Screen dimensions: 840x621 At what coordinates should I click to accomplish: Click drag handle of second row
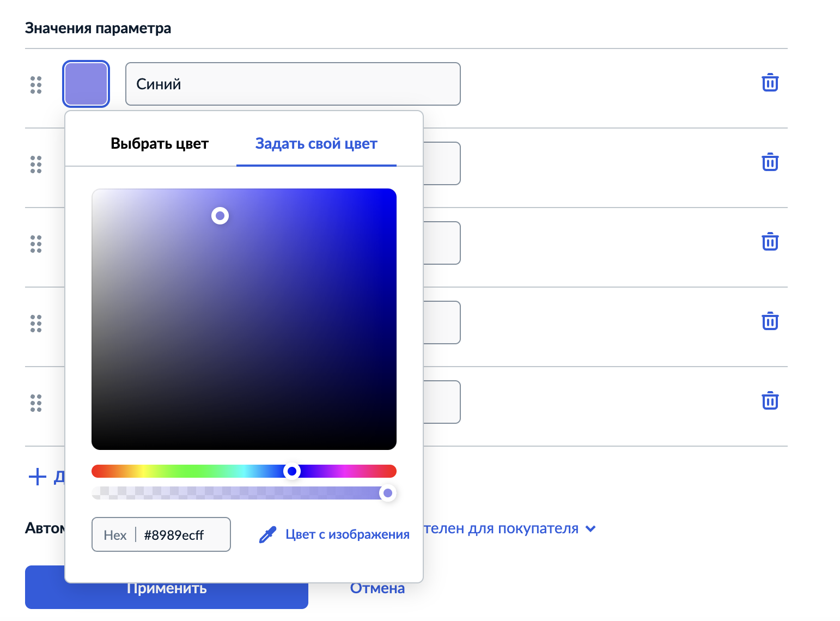pos(36,165)
